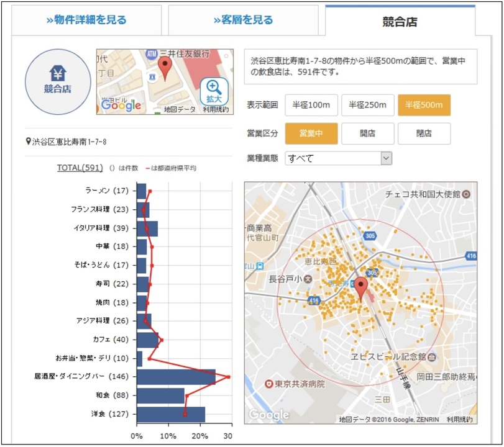Viewport: 504px width, 447px height.
Task: Click the 和食 (88) bar in chart
Action: tap(161, 395)
